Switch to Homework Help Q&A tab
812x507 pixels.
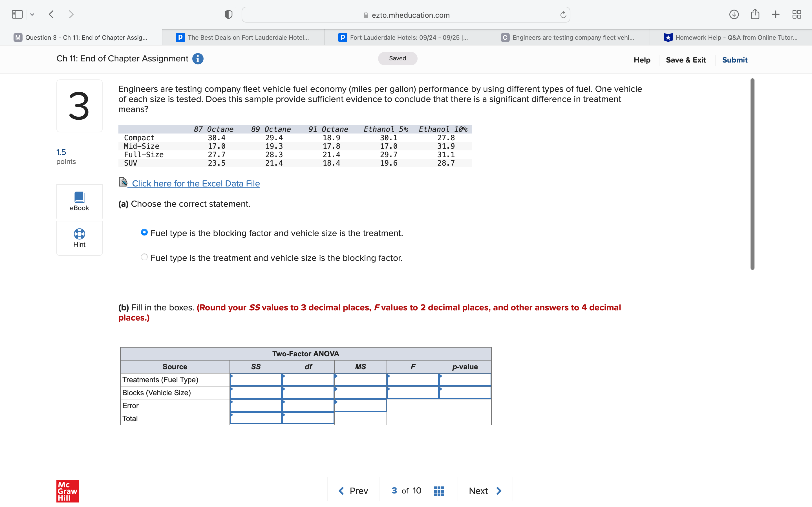731,37
